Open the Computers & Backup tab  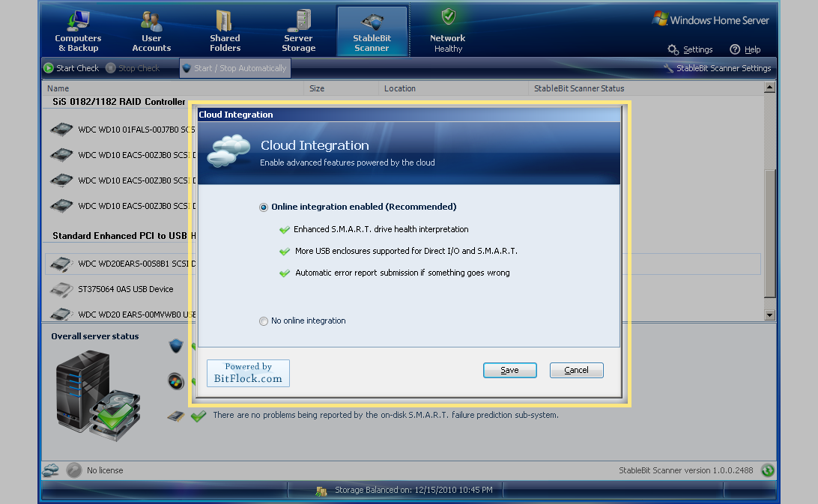(x=78, y=30)
